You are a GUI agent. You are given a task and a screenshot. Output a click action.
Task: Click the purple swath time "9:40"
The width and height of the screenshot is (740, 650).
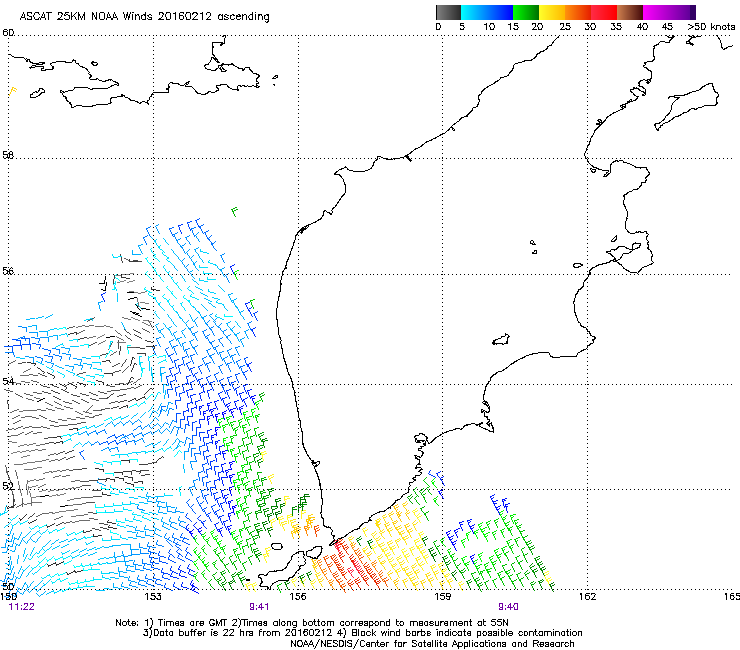tap(508, 607)
